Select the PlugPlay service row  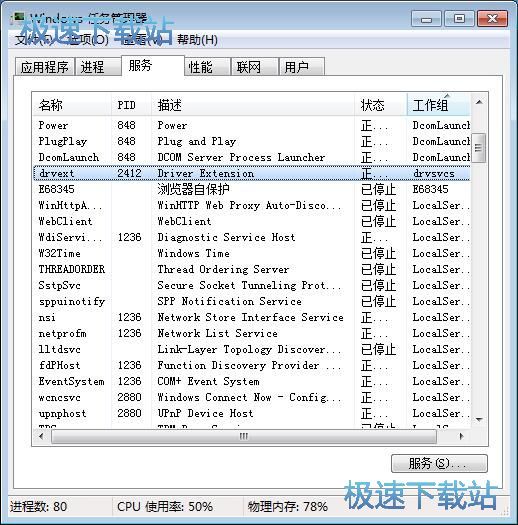[x=251, y=141]
